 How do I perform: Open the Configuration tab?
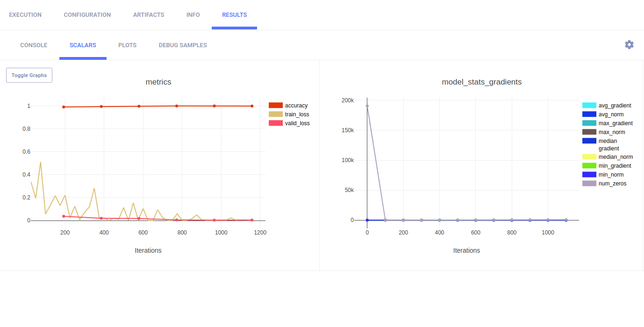87,15
